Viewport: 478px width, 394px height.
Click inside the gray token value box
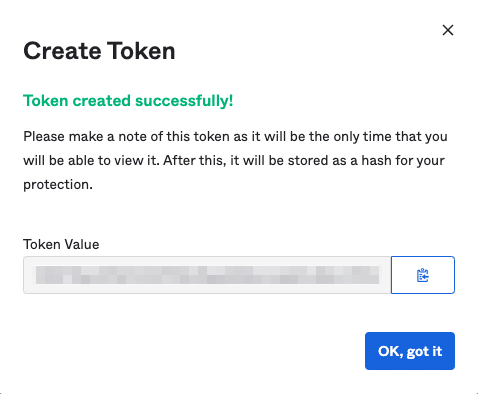click(x=207, y=275)
